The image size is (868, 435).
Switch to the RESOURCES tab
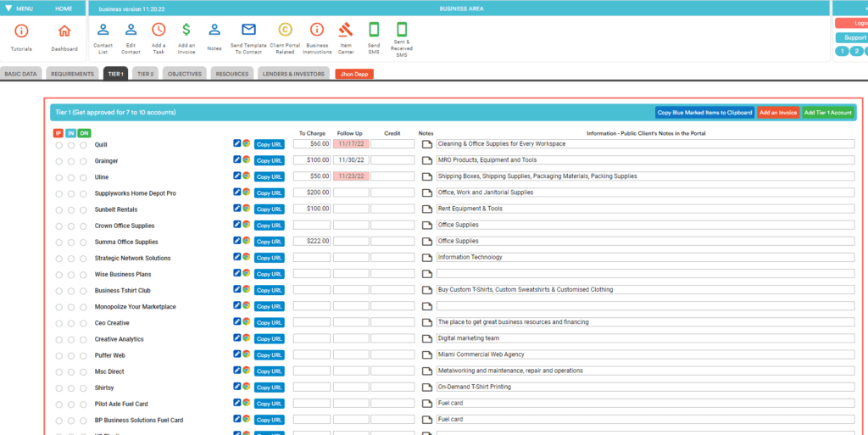coord(232,74)
